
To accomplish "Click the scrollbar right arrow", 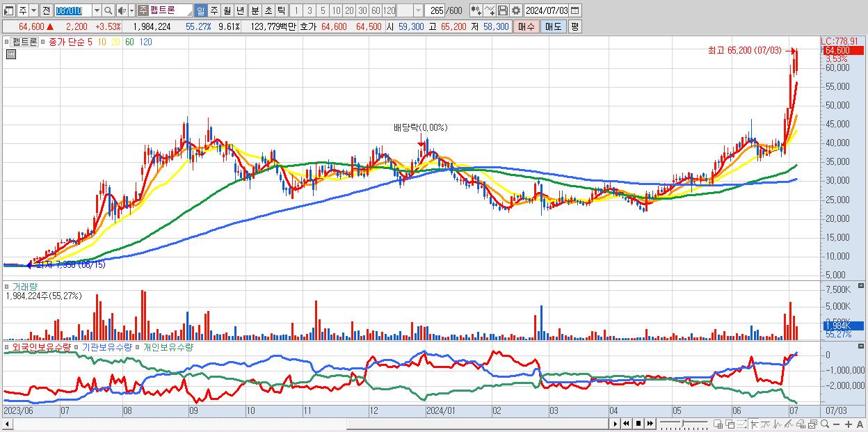I will coord(614,424).
